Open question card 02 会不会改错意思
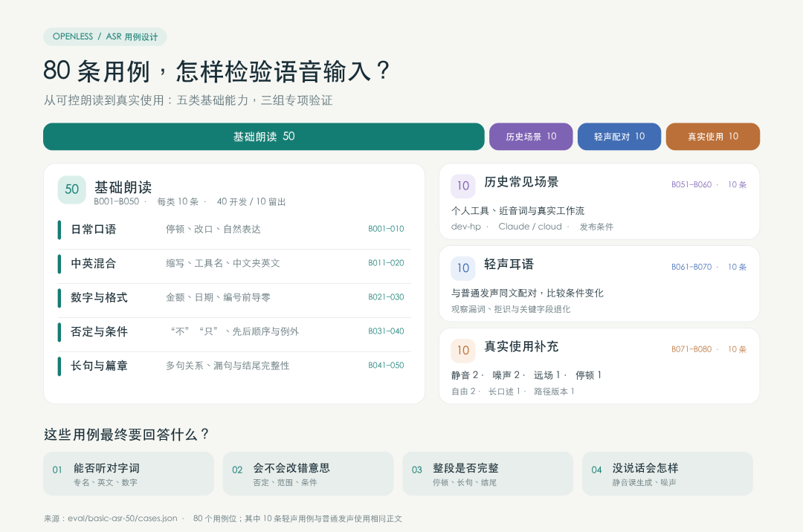 tap(309, 474)
